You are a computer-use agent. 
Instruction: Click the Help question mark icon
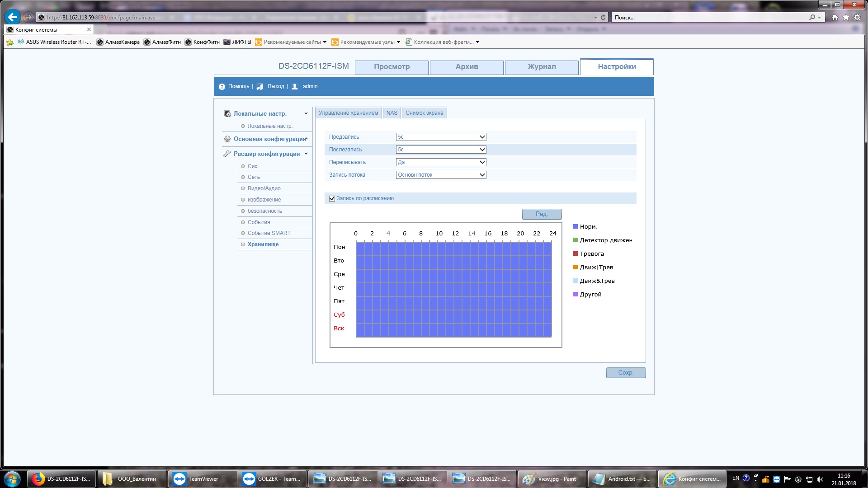pos(222,87)
